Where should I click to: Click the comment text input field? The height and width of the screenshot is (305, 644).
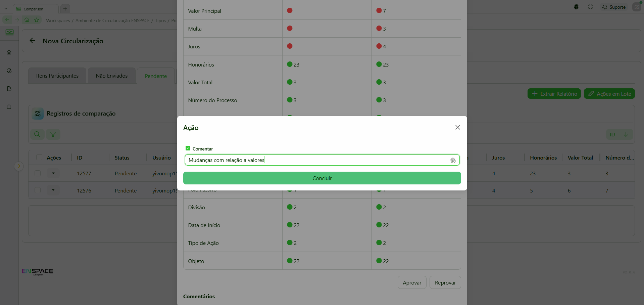(x=317, y=160)
